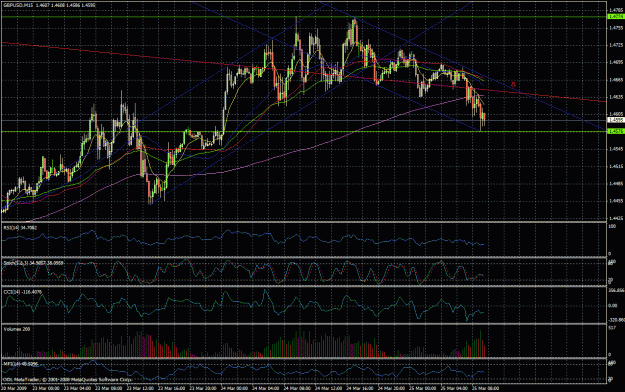This screenshot has width=625, height=392.
Task: Select the small red marker near the trendlines
Action: pos(513,85)
